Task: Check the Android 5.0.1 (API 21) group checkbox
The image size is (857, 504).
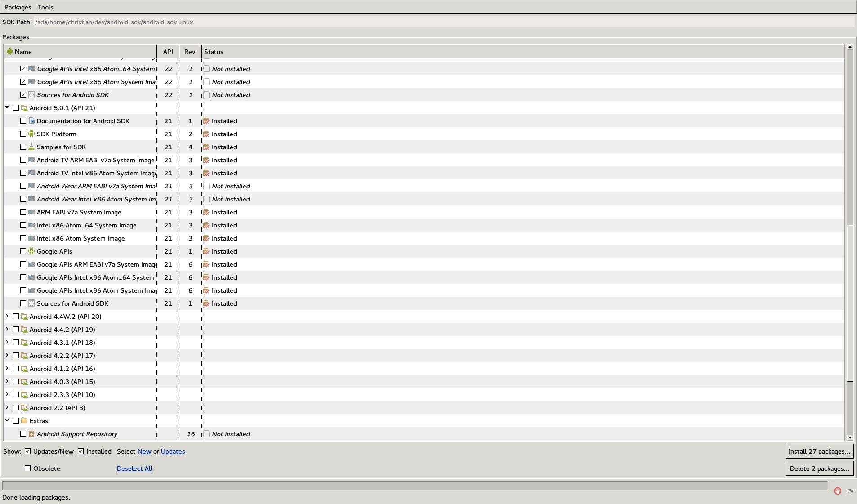Action: pyautogui.click(x=16, y=108)
